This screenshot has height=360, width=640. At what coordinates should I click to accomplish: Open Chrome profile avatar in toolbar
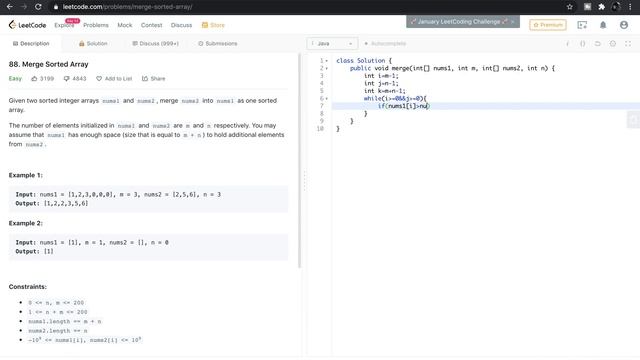616,7
